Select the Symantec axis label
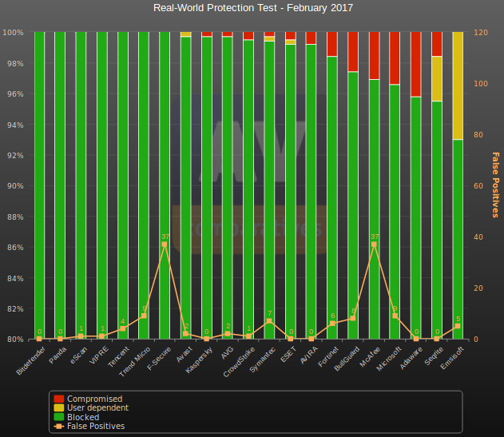 (x=263, y=360)
